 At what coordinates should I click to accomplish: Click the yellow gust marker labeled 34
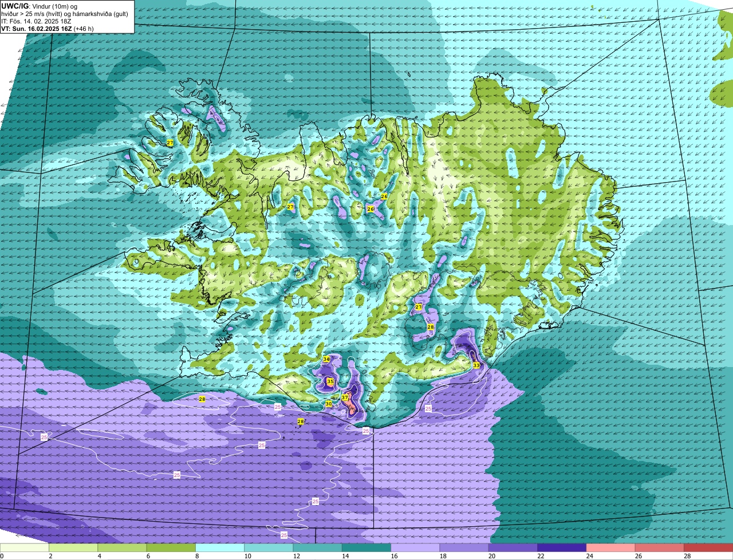click(x=326, y=359)
